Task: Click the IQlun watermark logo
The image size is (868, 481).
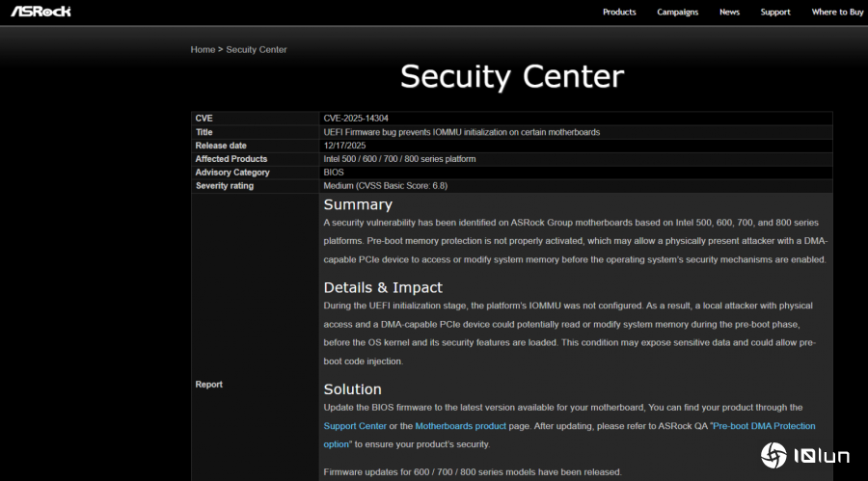Action: (x=806, y=455)
